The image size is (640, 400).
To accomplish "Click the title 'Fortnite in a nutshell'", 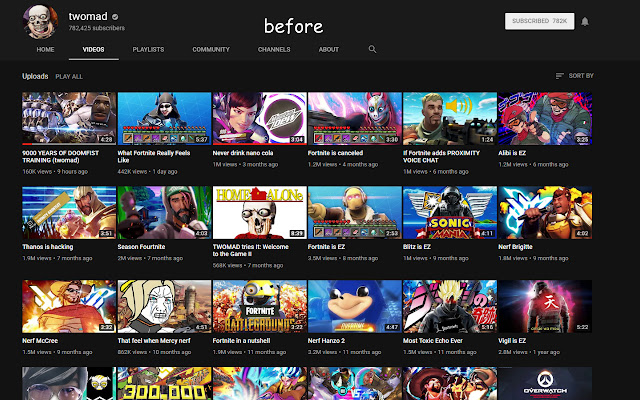I will point(241,341).
